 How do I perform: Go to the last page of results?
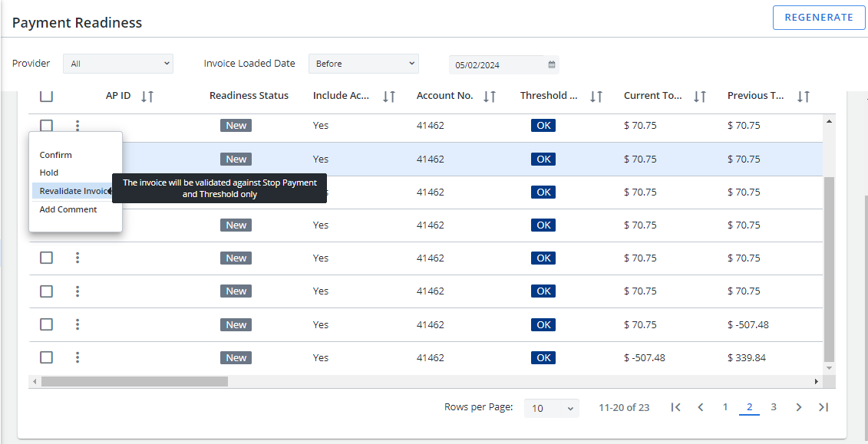click(823, 407)
